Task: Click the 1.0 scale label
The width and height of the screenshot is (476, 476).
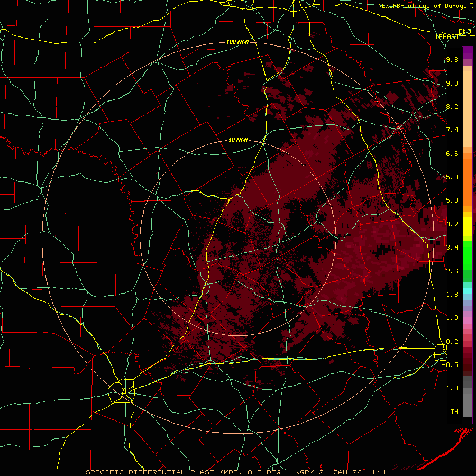Action: [452, 318]
